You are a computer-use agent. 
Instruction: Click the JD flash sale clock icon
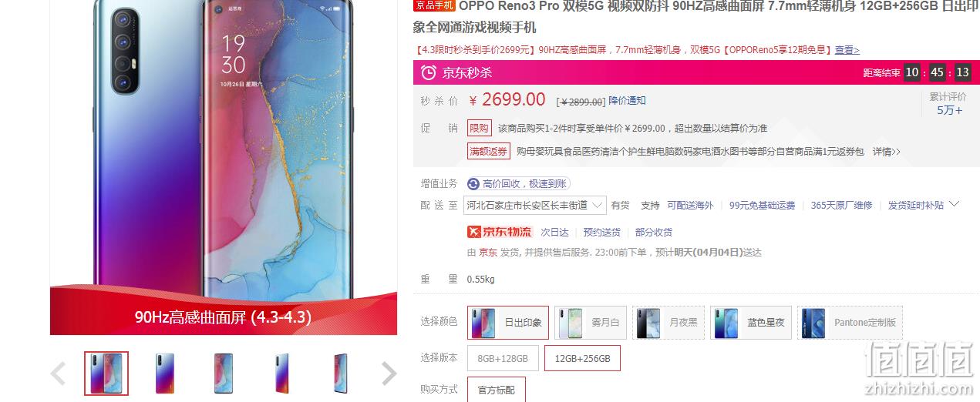(x=428, y=72)
